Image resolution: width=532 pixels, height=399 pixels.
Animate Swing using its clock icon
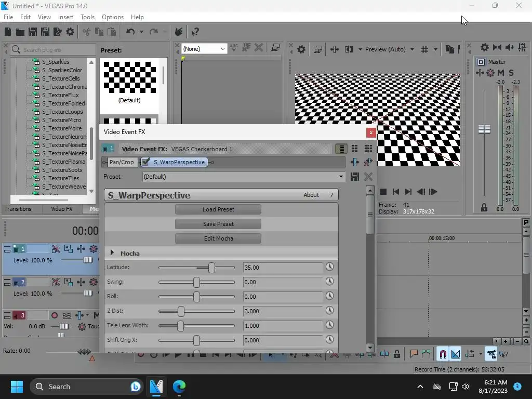[329, 282]
